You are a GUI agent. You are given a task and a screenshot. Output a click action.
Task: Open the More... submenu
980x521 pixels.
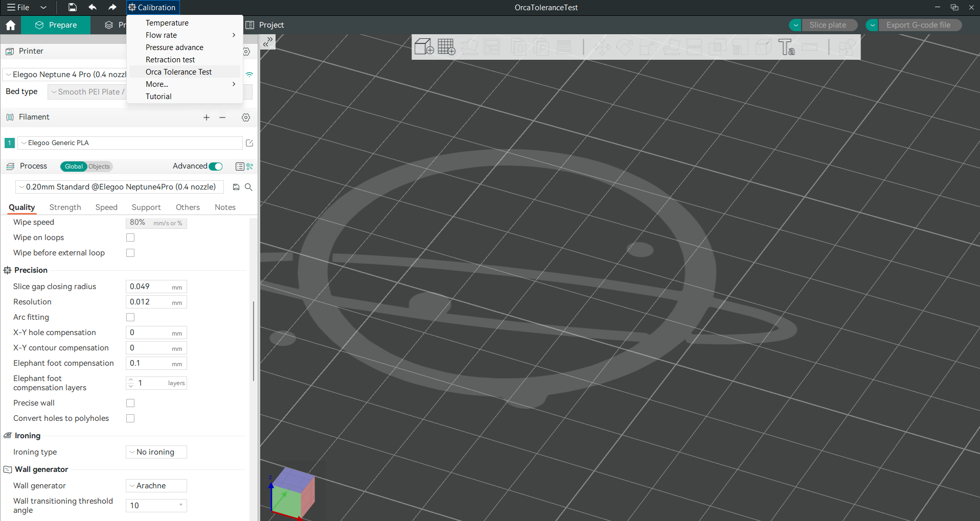(185, 84)
